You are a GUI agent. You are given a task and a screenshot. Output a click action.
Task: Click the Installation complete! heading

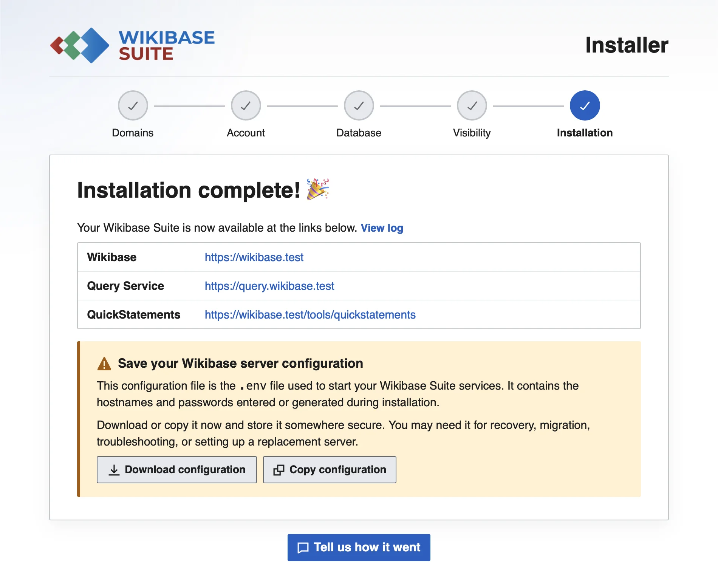tap(189, 190)
